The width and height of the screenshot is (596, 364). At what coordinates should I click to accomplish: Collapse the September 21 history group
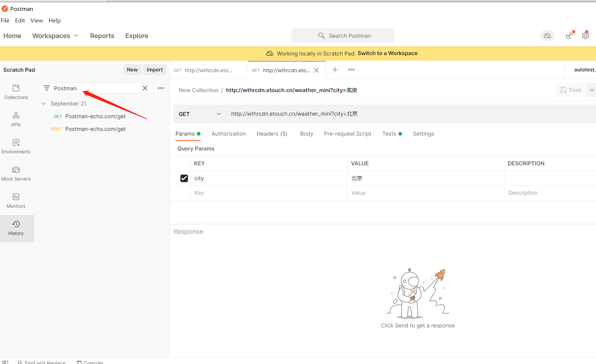click(44, 104)
